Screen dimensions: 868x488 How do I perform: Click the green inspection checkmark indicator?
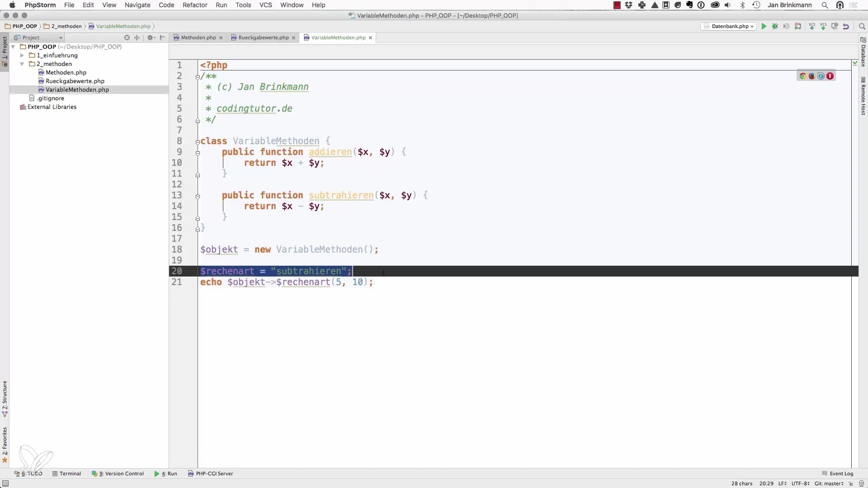855,63
